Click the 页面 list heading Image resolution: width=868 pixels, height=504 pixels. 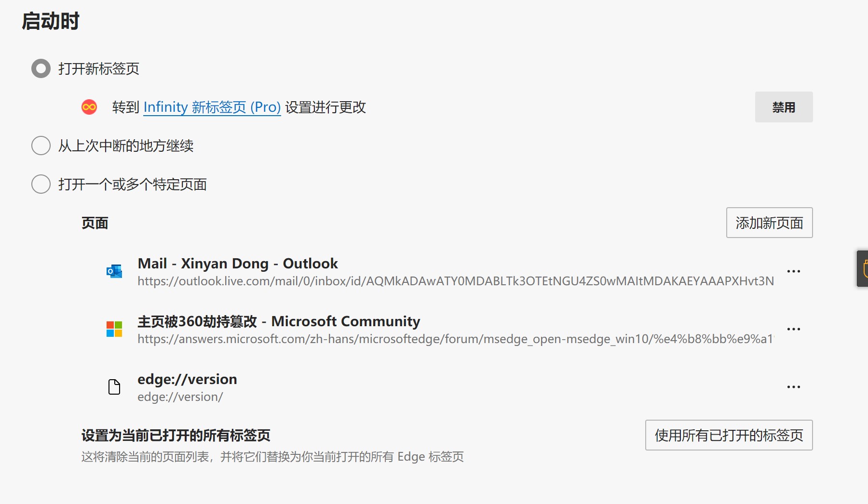[95, 223]
